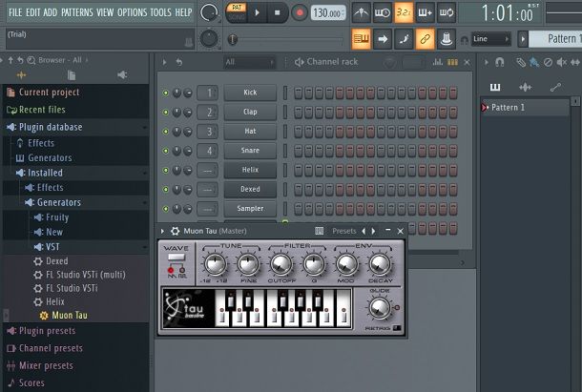Toggle note/clip grouping link icon
This screenshot has height=392, width=582.
pos(425,38)
